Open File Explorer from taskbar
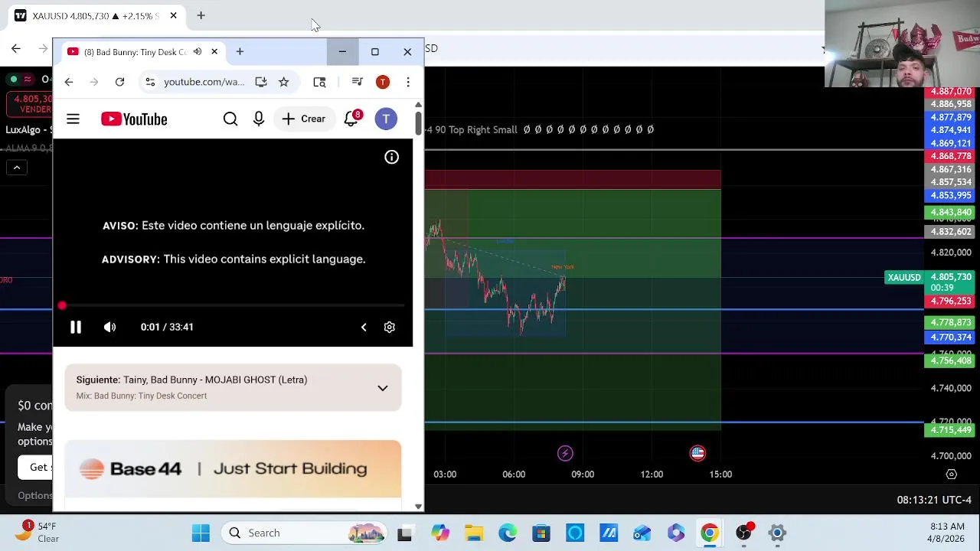 pyautogui.click(x=474, y=533)
